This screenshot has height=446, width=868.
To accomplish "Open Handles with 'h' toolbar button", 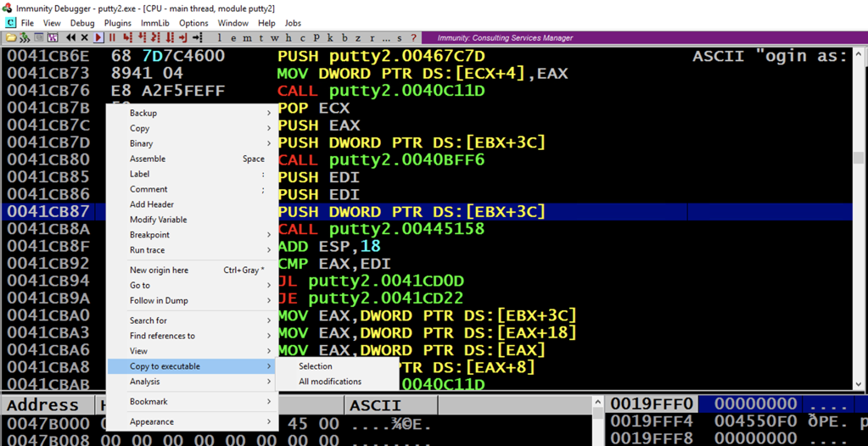I will 289,37.
